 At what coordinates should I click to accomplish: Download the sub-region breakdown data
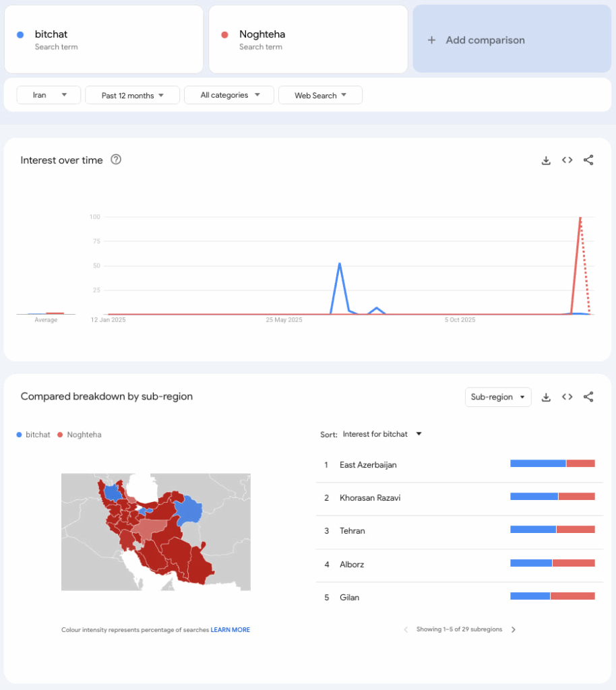click(546, 397)
